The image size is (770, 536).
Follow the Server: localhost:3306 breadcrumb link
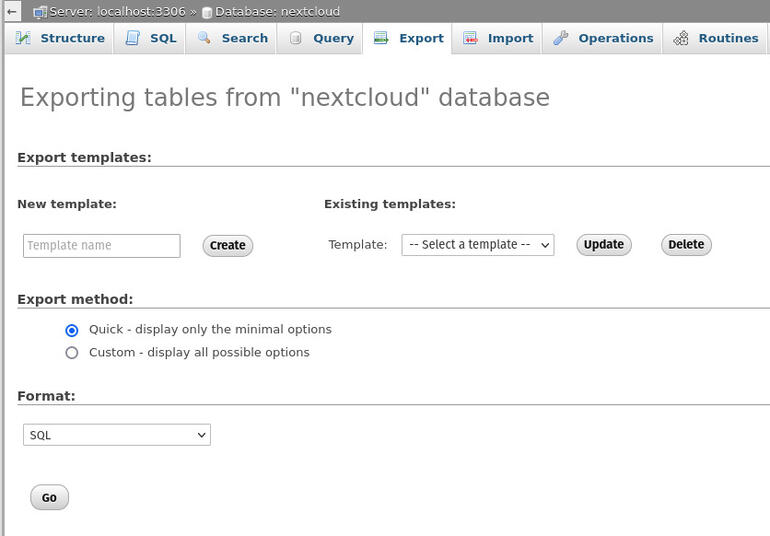pyautogui.click(x=117, y=12)
